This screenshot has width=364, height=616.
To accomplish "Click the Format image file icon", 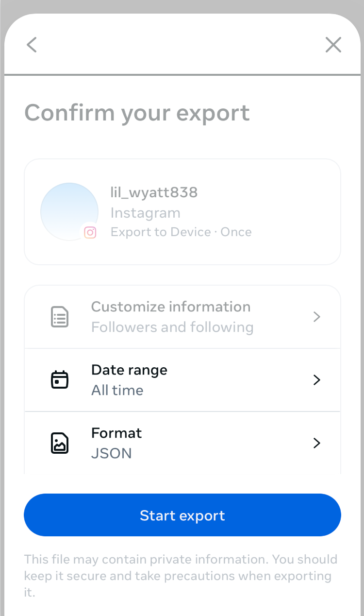I will click(x=59, y=443).
